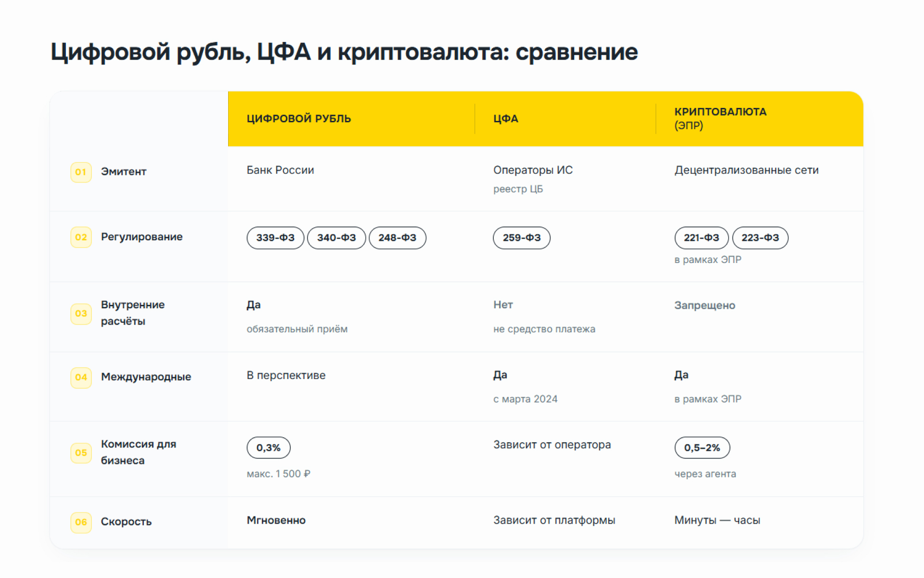Click the 01 number badge beside Эмитент
Viewport: 924px width, 578px height.
(x=81, y=172)
